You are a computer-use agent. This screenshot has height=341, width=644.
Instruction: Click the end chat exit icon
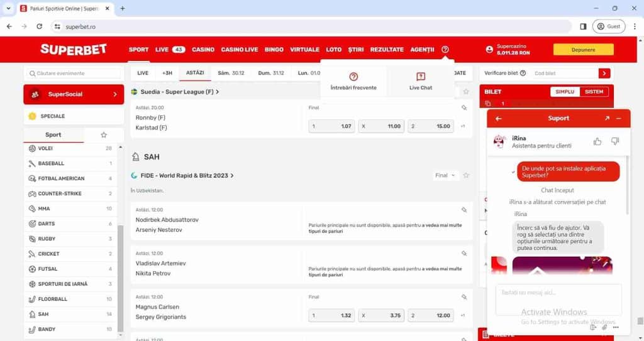(593, 327)
